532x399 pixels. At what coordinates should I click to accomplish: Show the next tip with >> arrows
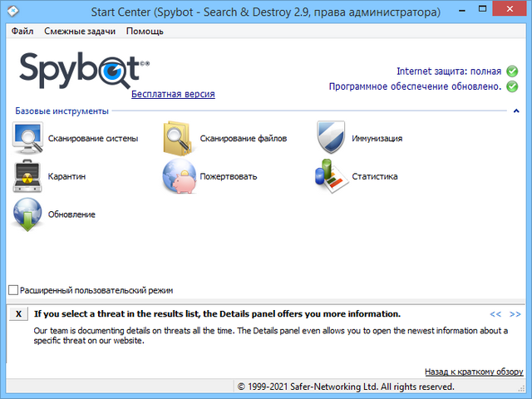click(x=515, y=314)
